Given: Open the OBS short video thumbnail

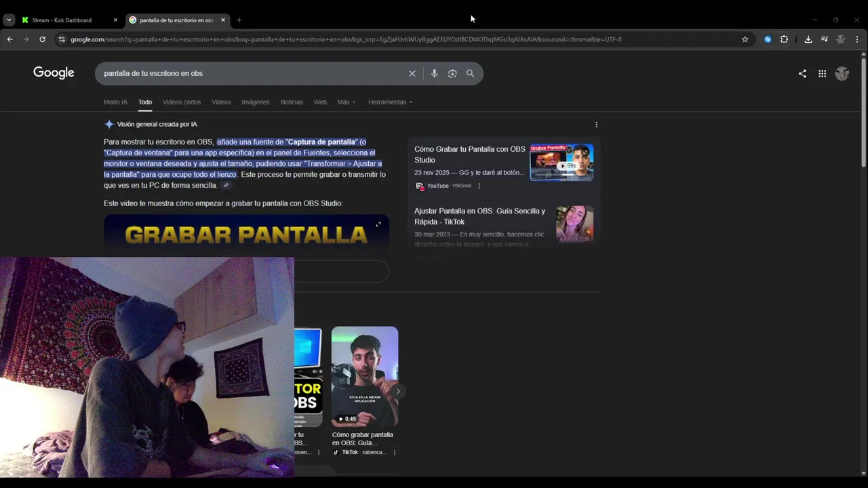Looking at the screenshot, I should click(308, 376).
